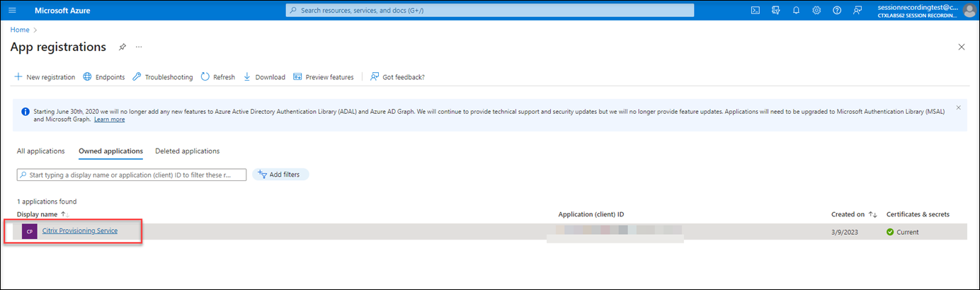Open the Help question mark icon
Viewport: 980px width, 290px height.
click(x=837, y=11)
